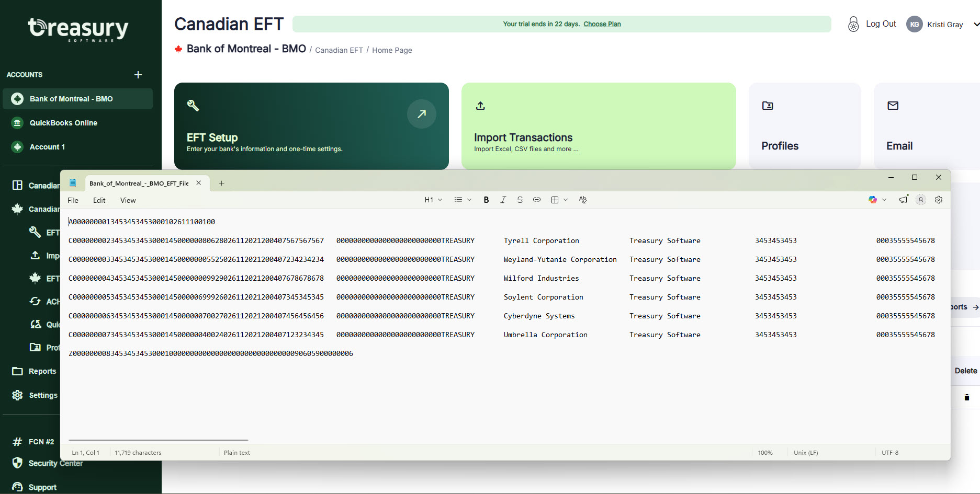The image size is (980, 494).
Task: Click the KG user avatar
Action: (915, 24)
